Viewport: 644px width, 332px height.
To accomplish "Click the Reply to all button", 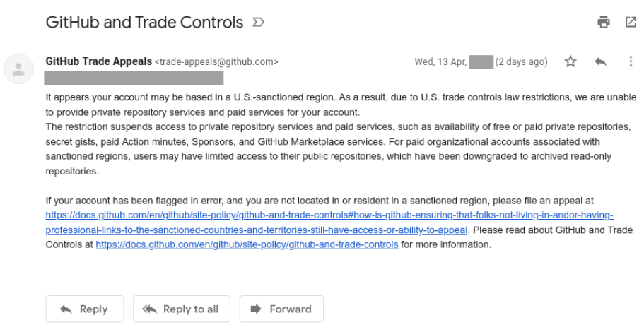I will point(182,309).
